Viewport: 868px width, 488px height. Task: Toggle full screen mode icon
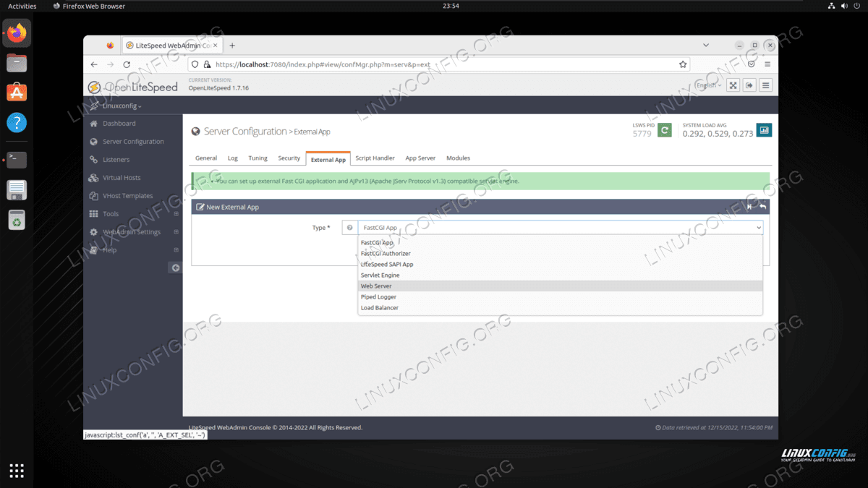(733, 85)
